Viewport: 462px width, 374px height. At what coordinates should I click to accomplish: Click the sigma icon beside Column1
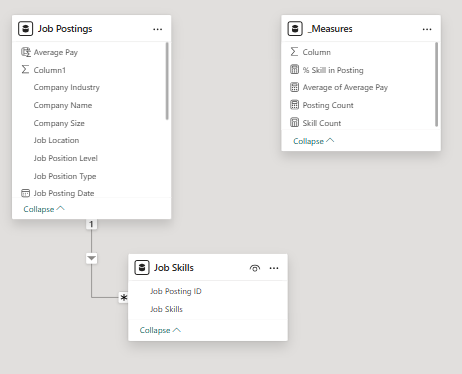pos(25,69)
